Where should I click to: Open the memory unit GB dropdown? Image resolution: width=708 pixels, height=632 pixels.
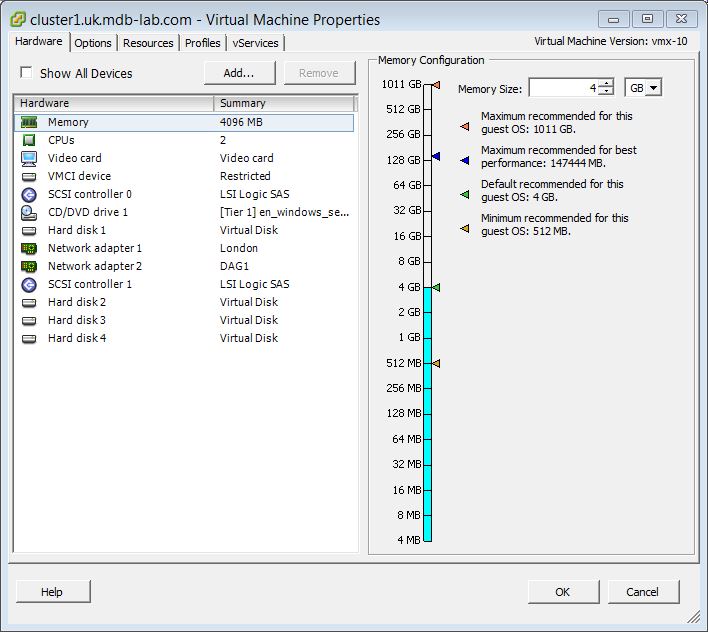pyautogui.click(x=642, y=88)
